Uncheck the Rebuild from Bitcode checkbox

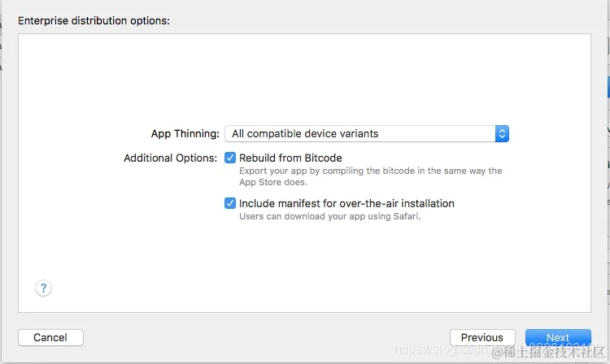click(x=230, y=158)
